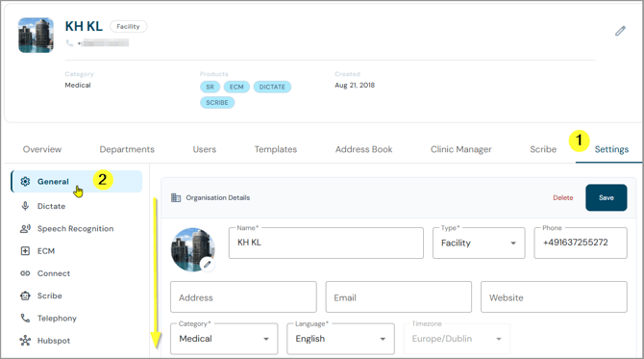This screenshot has height=359, width=644.
Task: Click the Telephony handset icon in sidebar
Action: (x=25, y=319)
